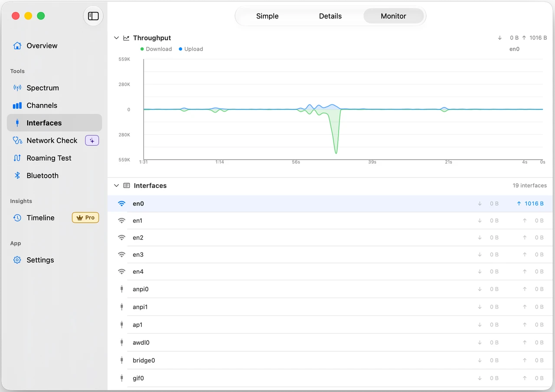
Task: Click the 19 interfaces count label
Action: click(x=529, y=185)
